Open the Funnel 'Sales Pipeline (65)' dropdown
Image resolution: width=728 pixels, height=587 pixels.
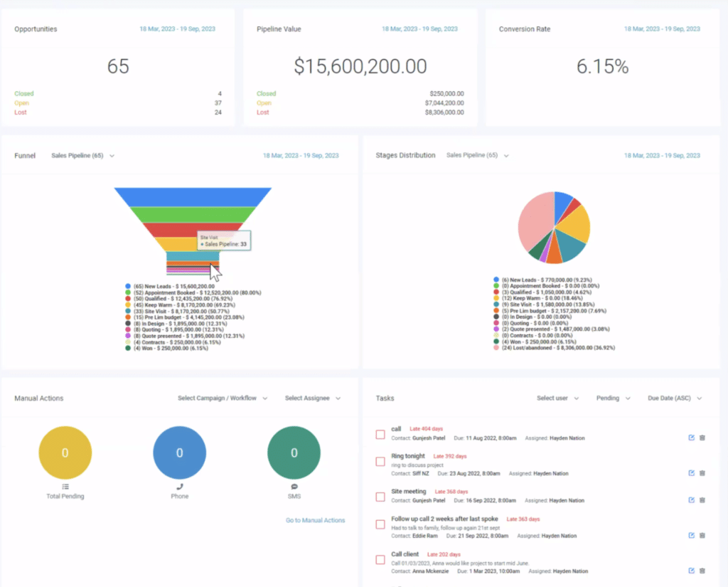click(x=82, y=155)
